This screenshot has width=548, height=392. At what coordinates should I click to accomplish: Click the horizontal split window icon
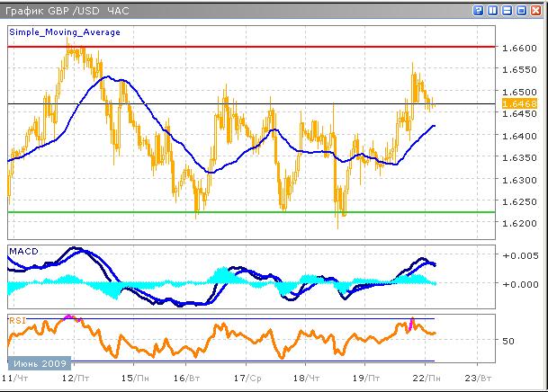click(x=507, y=10)
